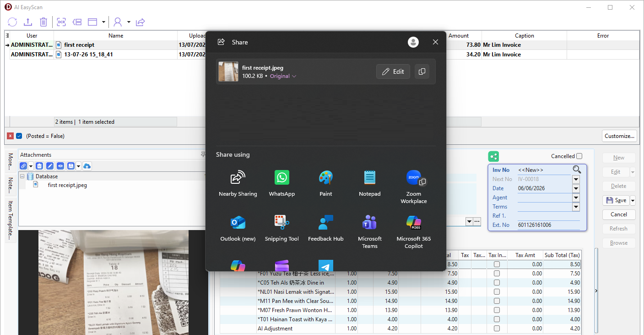Click the cloud upload icon in Attachments
This screenshot has width=644, height=335.
(87, 166)
